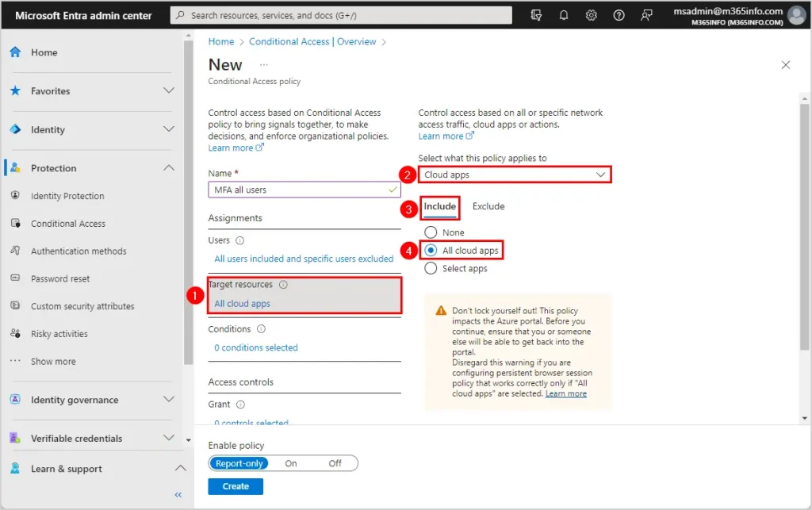
Task: Click the policy Name input field
Action: pos(299,190)
